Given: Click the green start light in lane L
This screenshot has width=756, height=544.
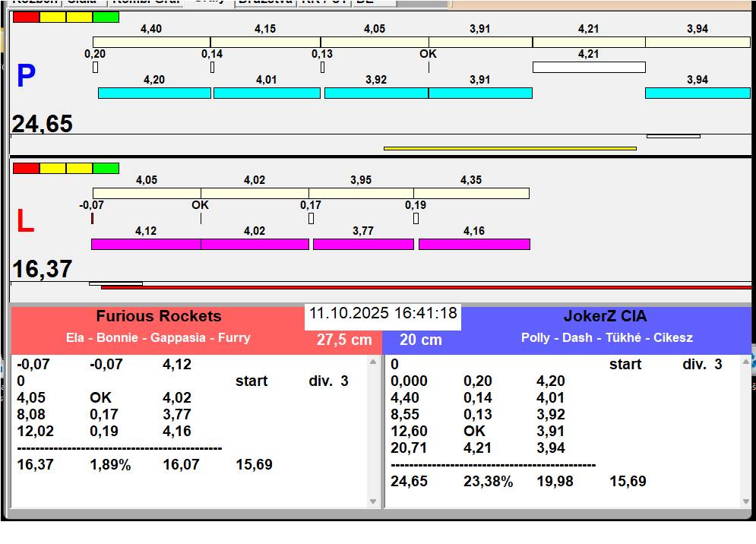Looking at the screenshot, I should pos(106,168).
